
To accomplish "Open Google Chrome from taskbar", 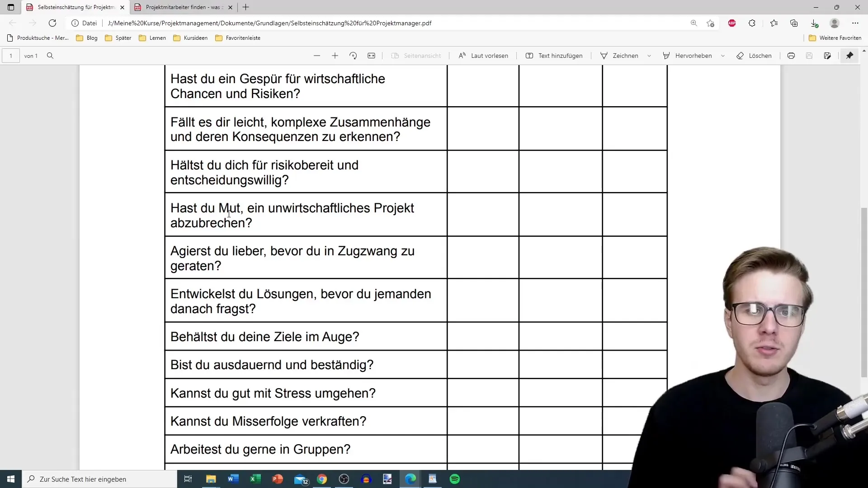I will 322,479.
